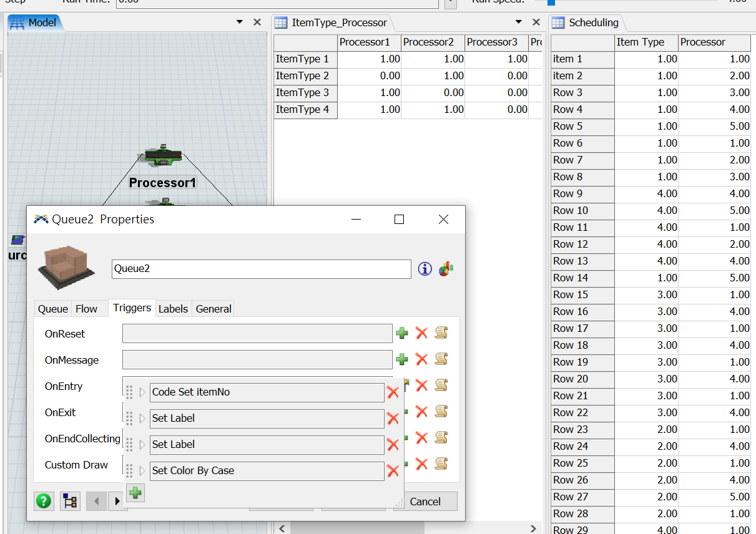Delete the 'Code Set itemNo' entry
This screenshot has width=756, height=534.
click(393, 392)
